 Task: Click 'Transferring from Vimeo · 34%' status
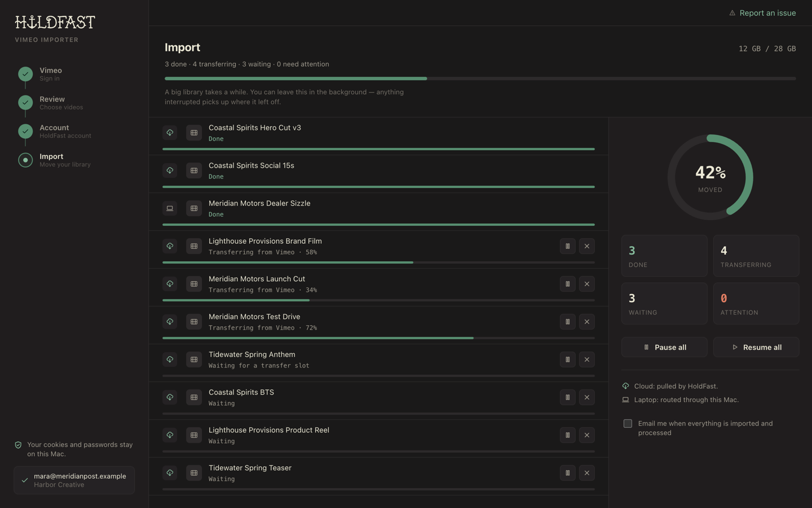click(263, 290)
